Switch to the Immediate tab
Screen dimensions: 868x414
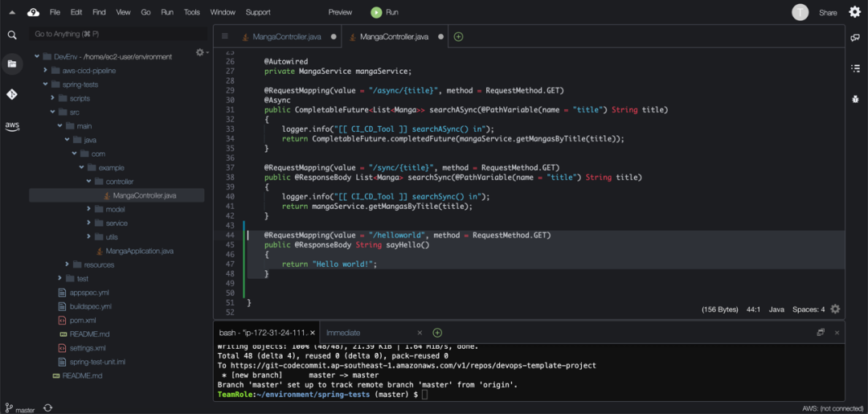point(343,333)
